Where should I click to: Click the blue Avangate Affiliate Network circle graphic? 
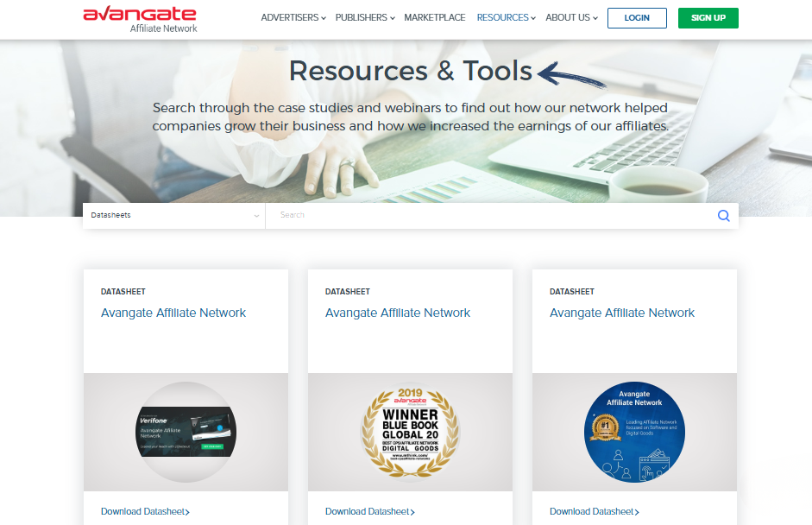click(634, 431)
